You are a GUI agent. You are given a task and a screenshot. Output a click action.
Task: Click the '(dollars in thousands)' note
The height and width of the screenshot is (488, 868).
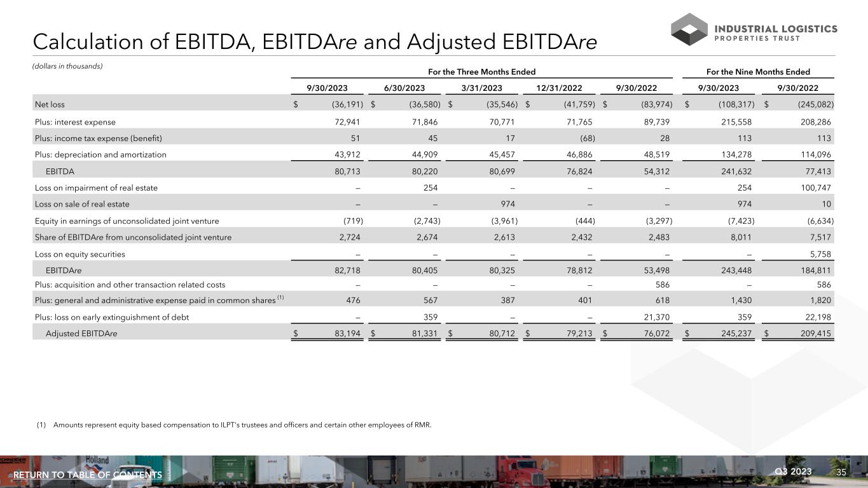click(x=67, y=66)
